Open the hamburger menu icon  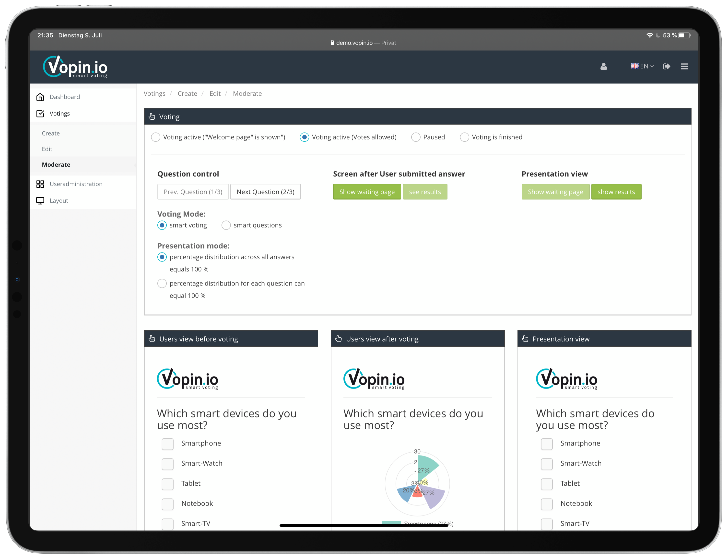(x=684, y=66)
